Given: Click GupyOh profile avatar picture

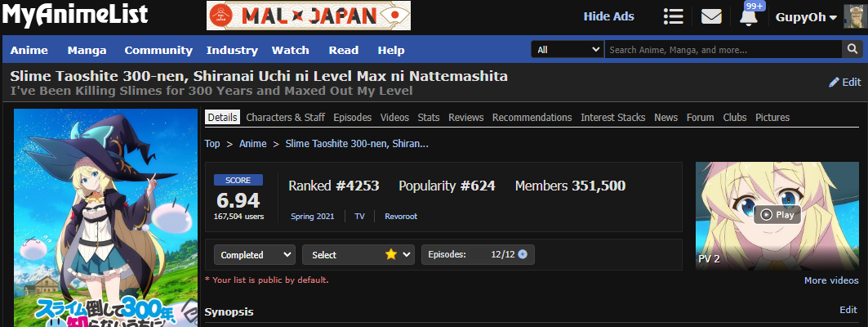Looking at the screenshot, I should 854,17.
